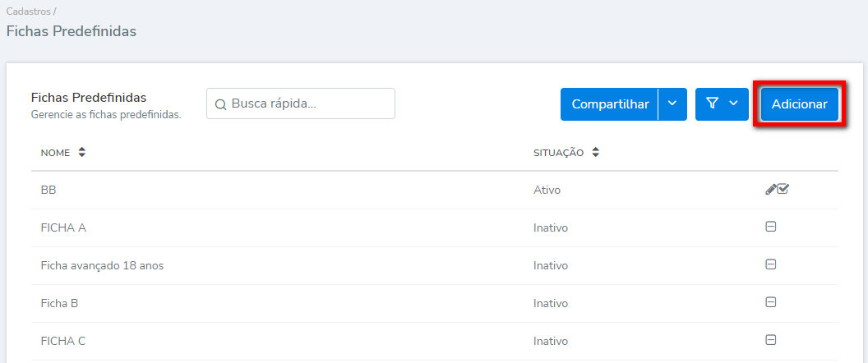Click the Adicionar button
The width and height of the screenshot is (868, 363).
[799, 104]
